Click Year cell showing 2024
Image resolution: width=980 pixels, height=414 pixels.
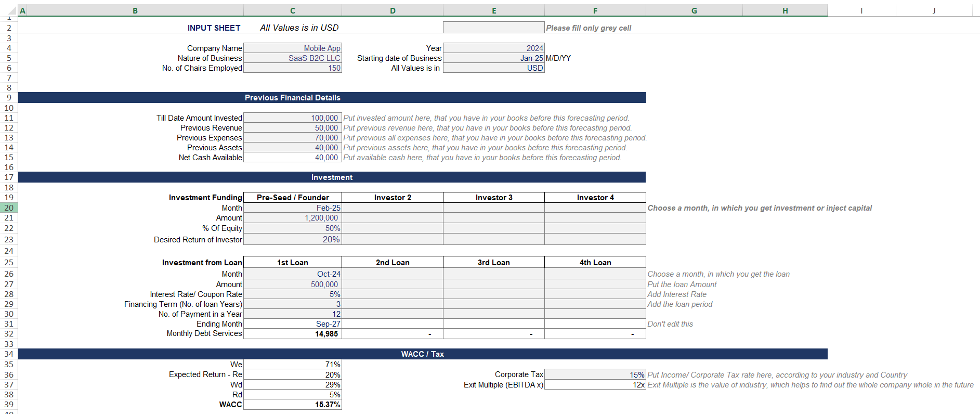(x=494, y=48)
